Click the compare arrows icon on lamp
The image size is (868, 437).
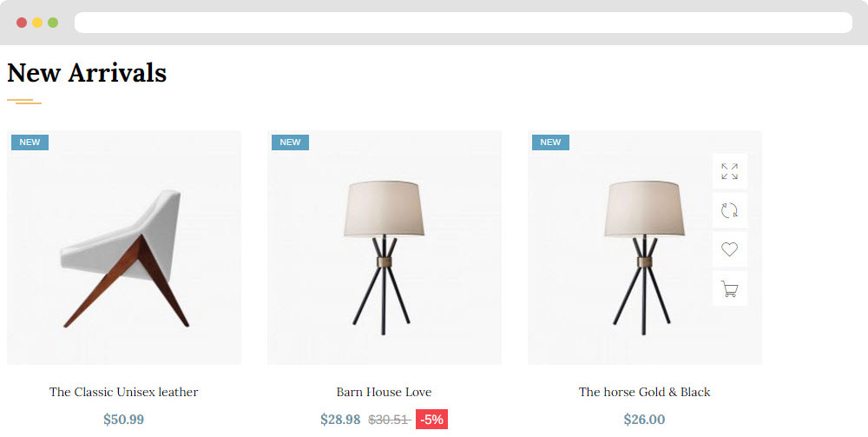click(730, 210)
